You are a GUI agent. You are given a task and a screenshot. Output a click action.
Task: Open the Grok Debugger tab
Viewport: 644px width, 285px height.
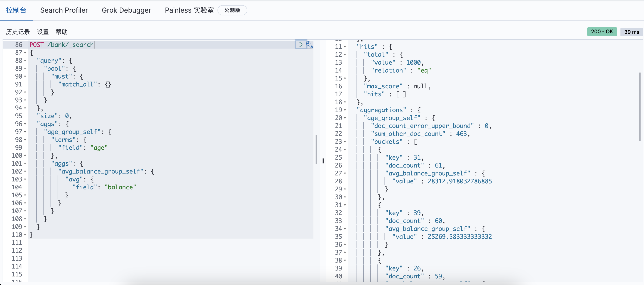126,10
